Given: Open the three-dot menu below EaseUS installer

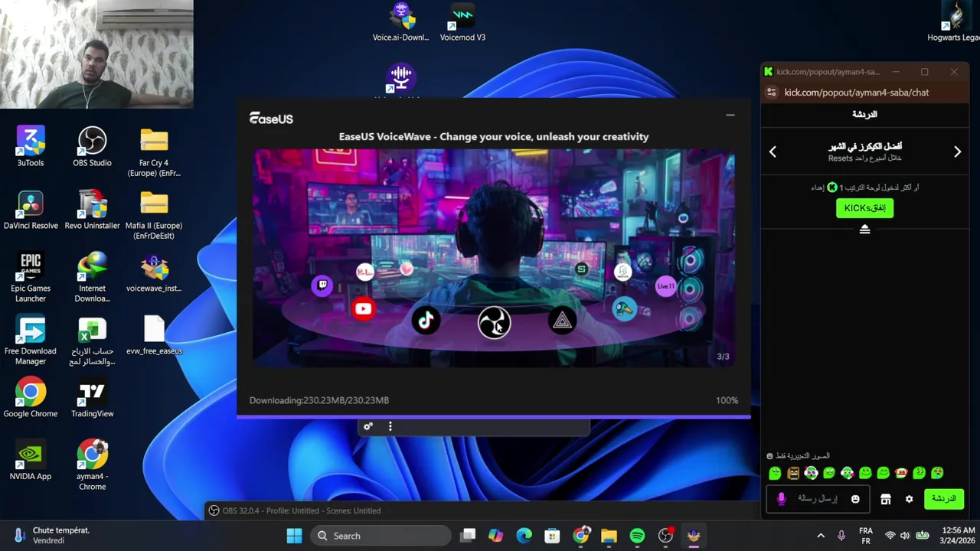Looking at the screenshot, I should click(x=390, y=426).
